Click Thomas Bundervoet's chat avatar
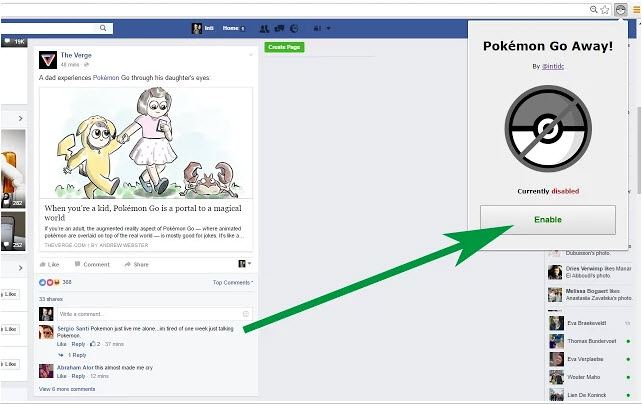Image resolution: width=642 pixels, height=404 pixels. coord(556,341)
